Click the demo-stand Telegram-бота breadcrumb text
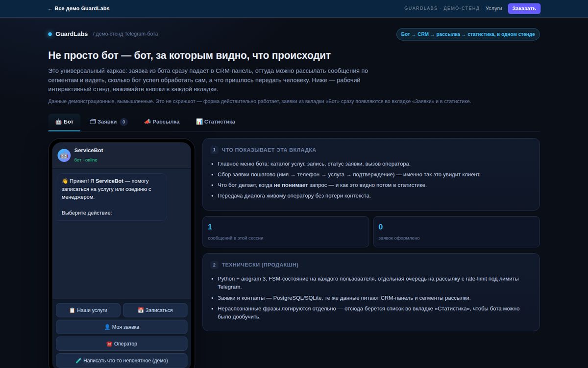588x368 pixels. (x=125, y=34)
